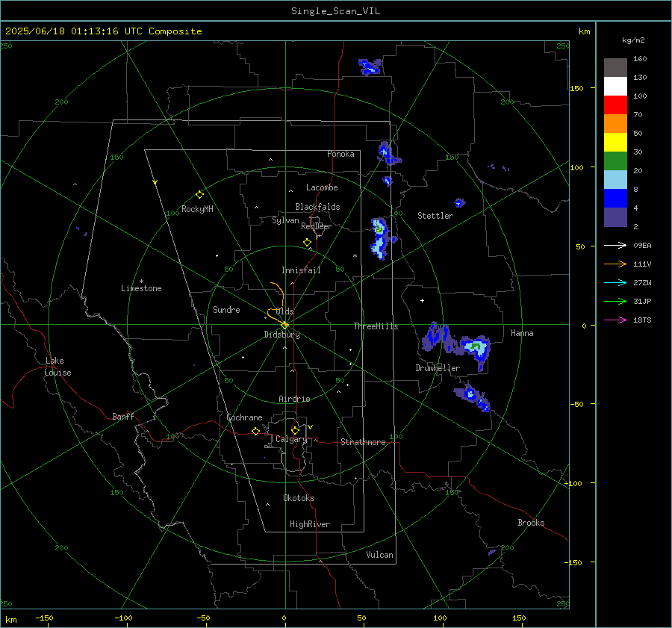Click the Single_Scan_VIL title
The height and width of the screenshot is (628, 672).
click(x=335, y=11)
